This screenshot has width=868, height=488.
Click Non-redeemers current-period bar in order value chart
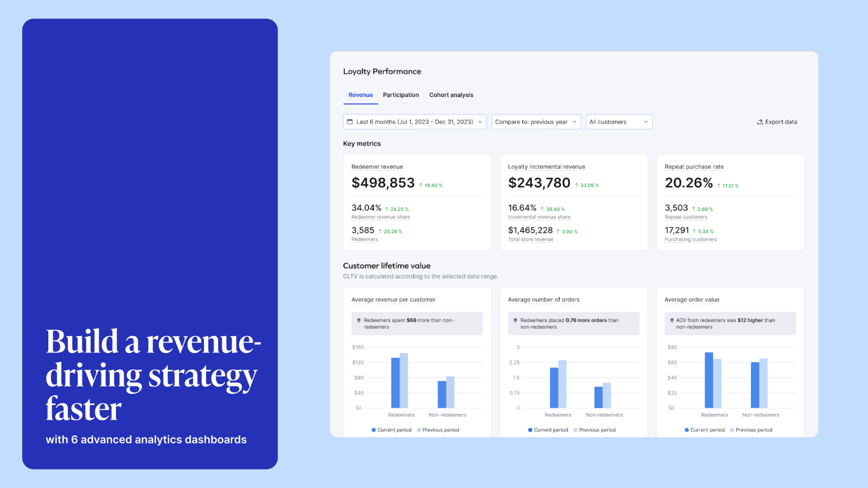click(755, 385)
